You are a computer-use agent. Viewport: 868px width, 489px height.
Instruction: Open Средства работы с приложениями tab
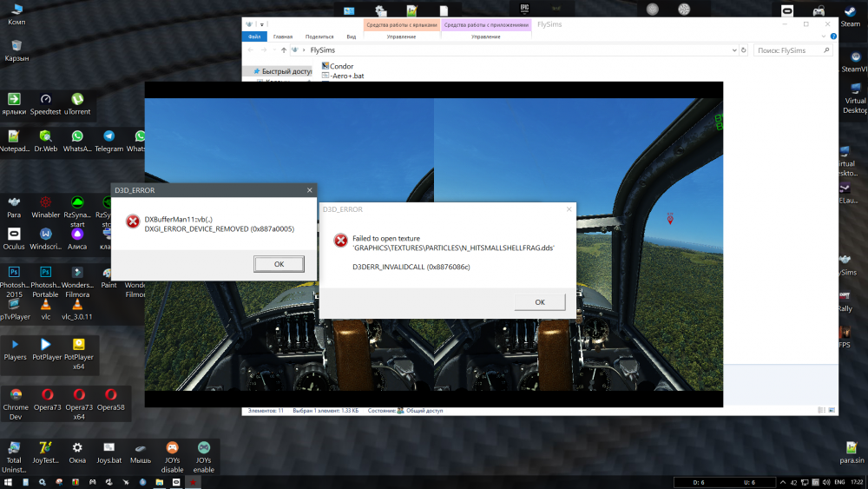(486, 25)
